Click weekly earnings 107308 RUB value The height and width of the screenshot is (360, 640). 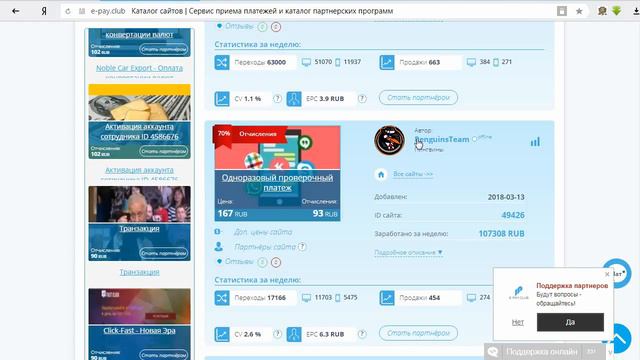coord(502,234)
